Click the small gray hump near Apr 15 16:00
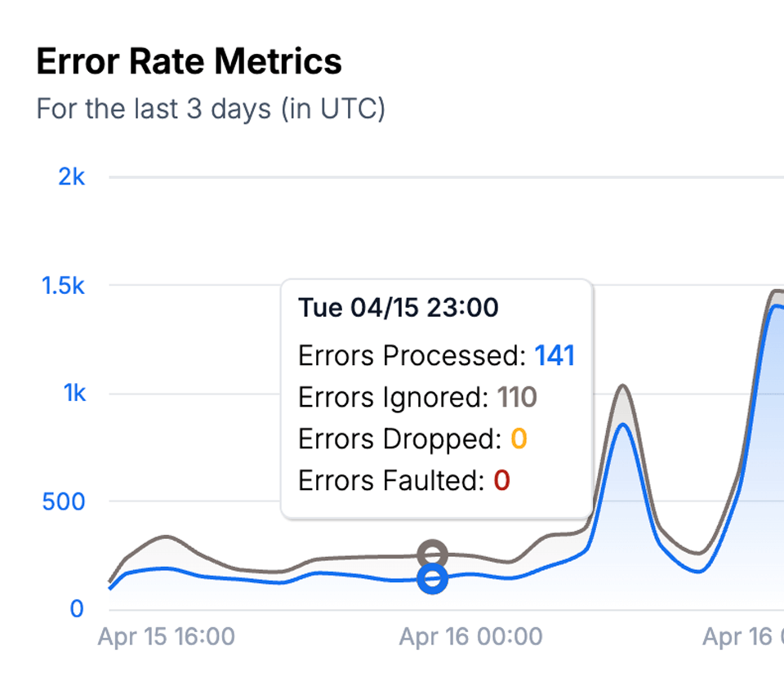The height and width of the screenshot is (686, 784). pyautogui.click(x=167, y=537)
